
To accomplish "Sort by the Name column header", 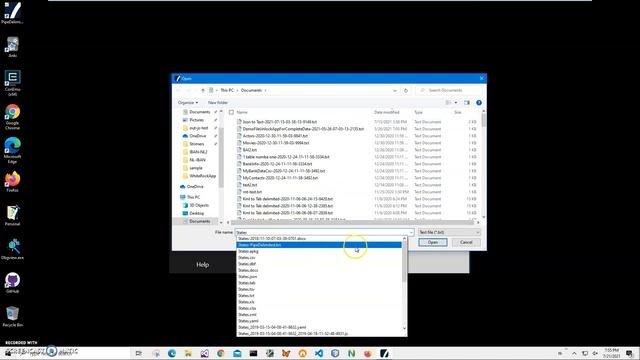I will (x=242, y=112).
